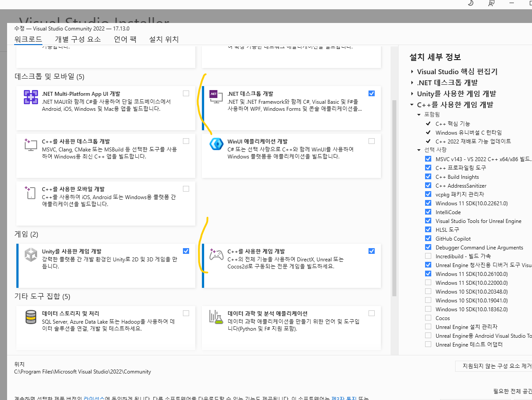Switch to the 워크로드 tab
Image resolution: width=532 pixels, height=400 pixels.
(x=28, y=39)
